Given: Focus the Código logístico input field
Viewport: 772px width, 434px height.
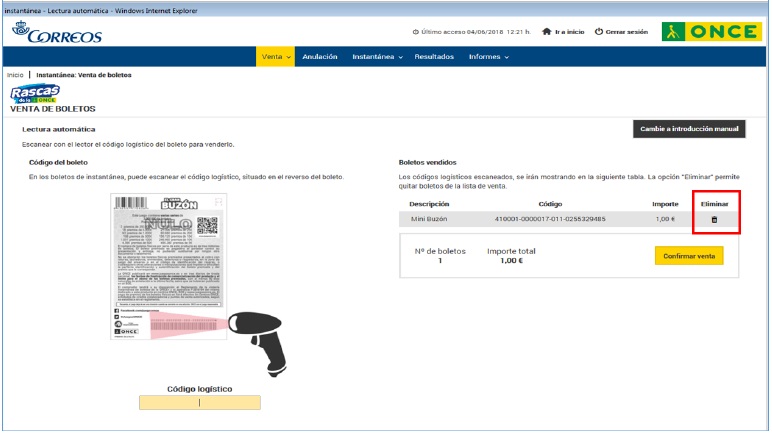Looking at the screenshot, I should 200,403.
